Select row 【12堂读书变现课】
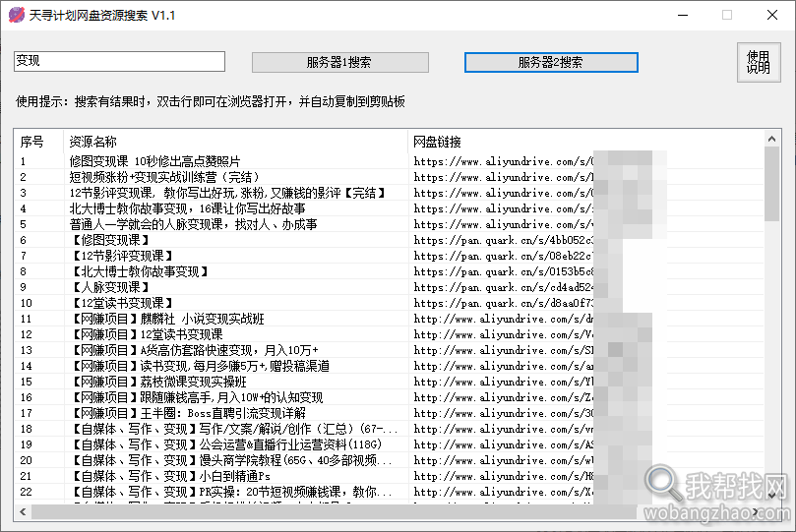Screen dimensions: 796x532 point(390,303)
